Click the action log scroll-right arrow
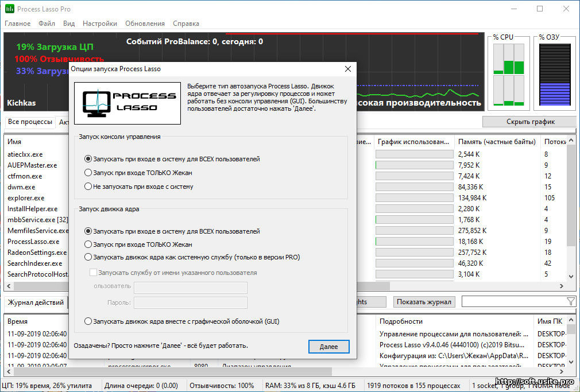The width and height of the screenshot is (580, 392). click(562, 371)
